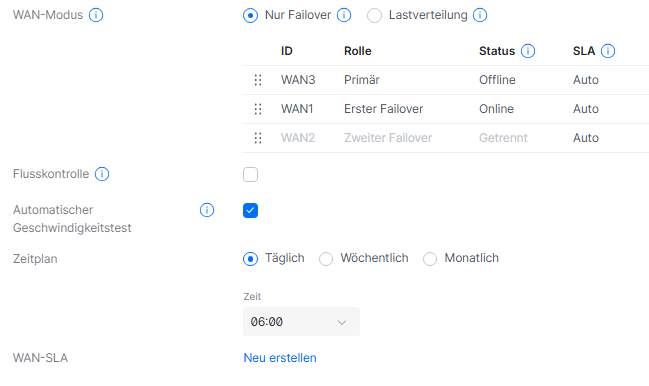Click drag handle of WAN2 row
Viewport: 649px width, 386px height.
tap(258, 138)
